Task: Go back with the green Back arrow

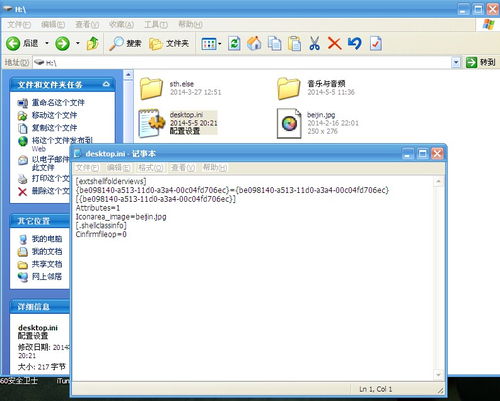Action: click(13, 43)
